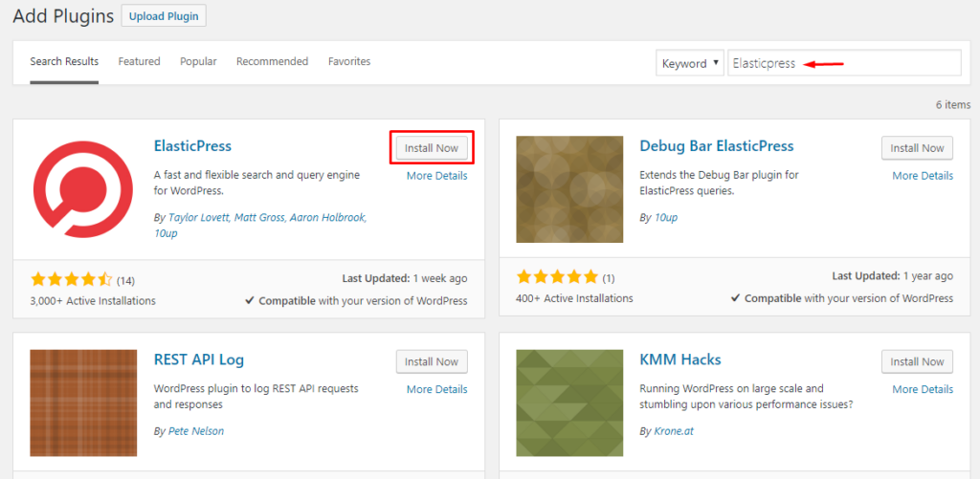This screenshot has width=980, height=479.
Task: Click the '3,000+ Active Installations' text
Action: 93,300
